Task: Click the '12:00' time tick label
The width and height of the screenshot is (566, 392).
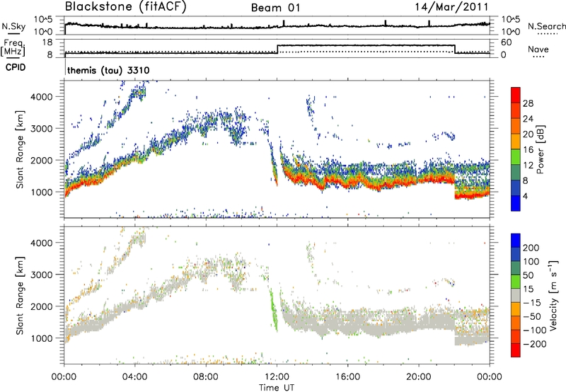Action: 277,377
